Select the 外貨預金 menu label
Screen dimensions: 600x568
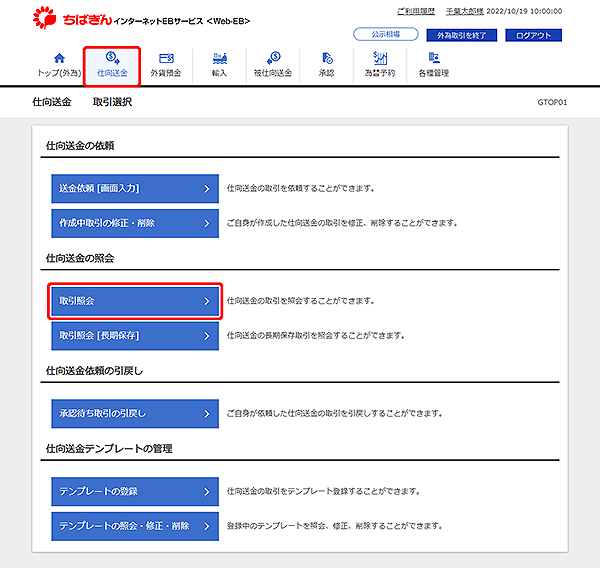(166, 73)
